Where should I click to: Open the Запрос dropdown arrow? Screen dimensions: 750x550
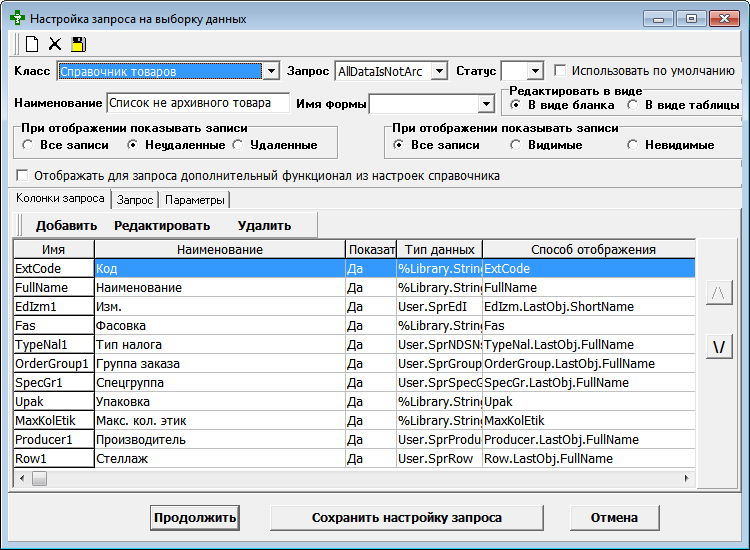click(439, 71)
